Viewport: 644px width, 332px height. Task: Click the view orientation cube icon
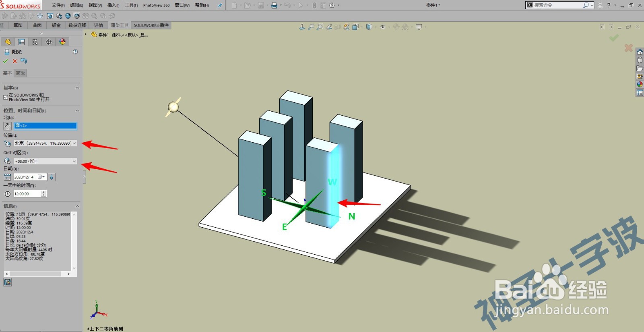point(355,27)
